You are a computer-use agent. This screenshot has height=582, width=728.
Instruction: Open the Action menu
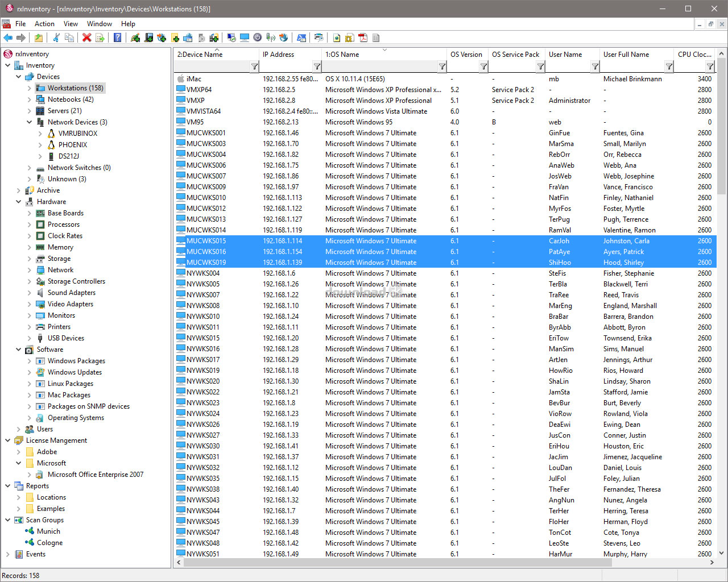pos(44,24)
